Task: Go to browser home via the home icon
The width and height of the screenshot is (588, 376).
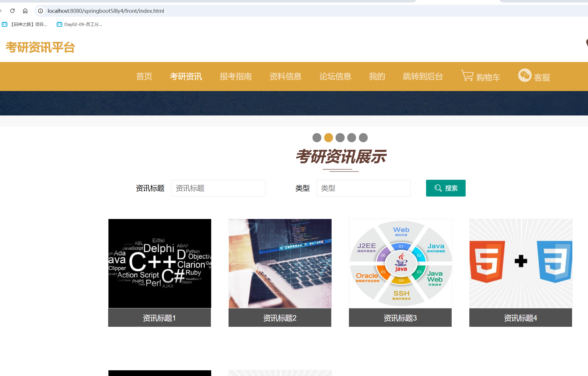Action: (x=25, y=11)
